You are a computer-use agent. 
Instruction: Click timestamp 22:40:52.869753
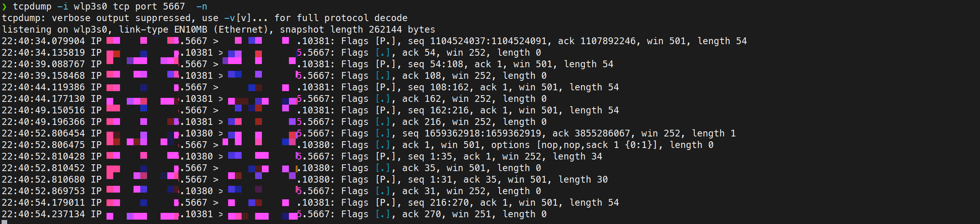(x=43, y=191)
